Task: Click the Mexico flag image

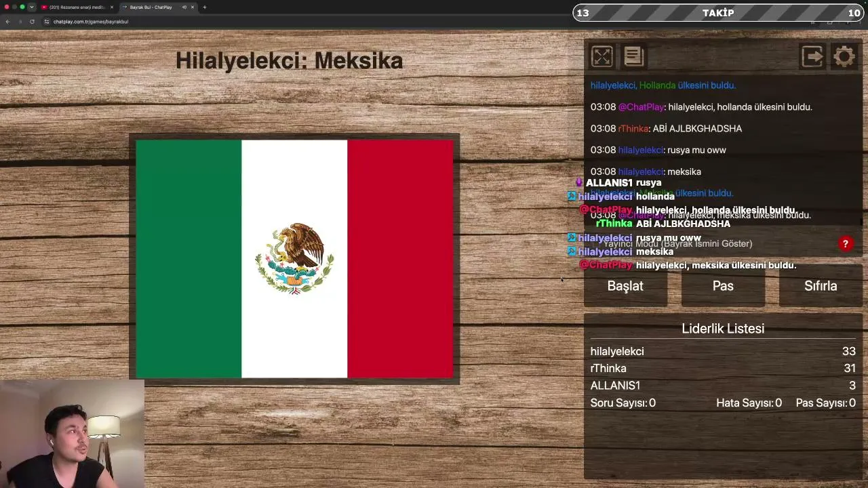Action: coord(294,259)
